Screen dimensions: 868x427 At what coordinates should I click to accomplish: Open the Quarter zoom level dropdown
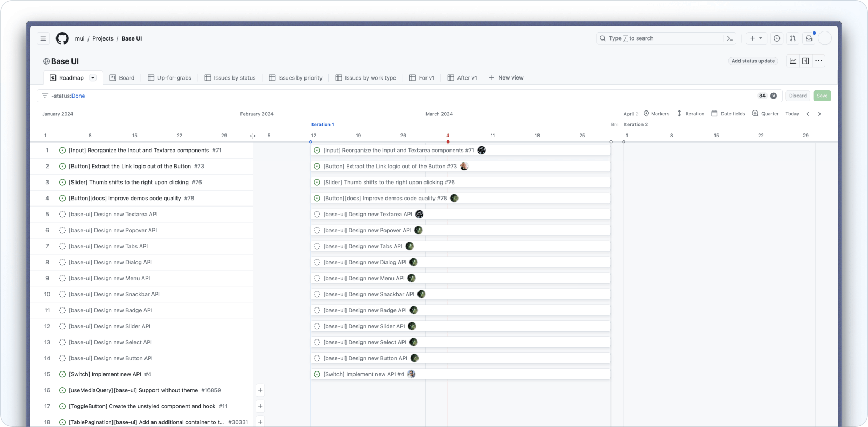(765, 114)
